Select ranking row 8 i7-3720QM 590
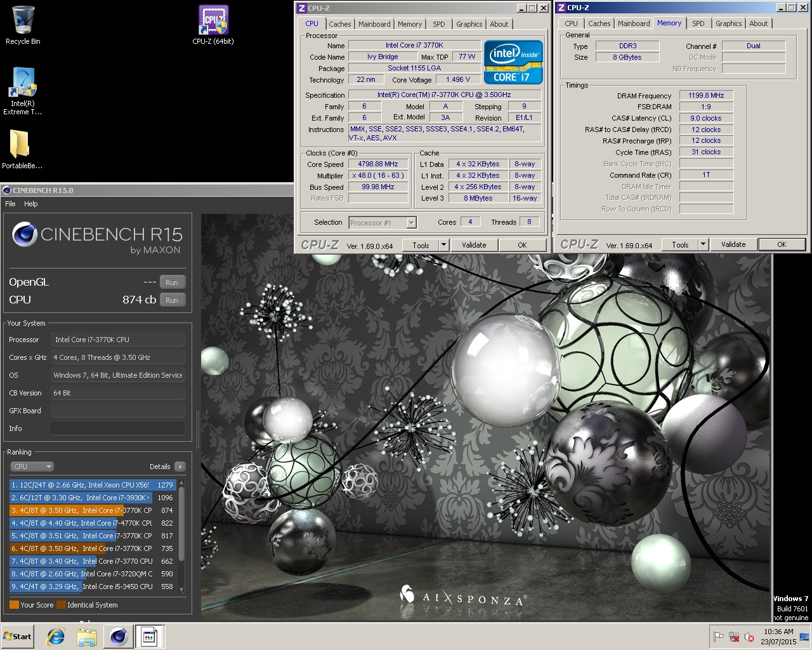Image resolution: width=812 pixels, height=650 pixels. tap(93, 574)
